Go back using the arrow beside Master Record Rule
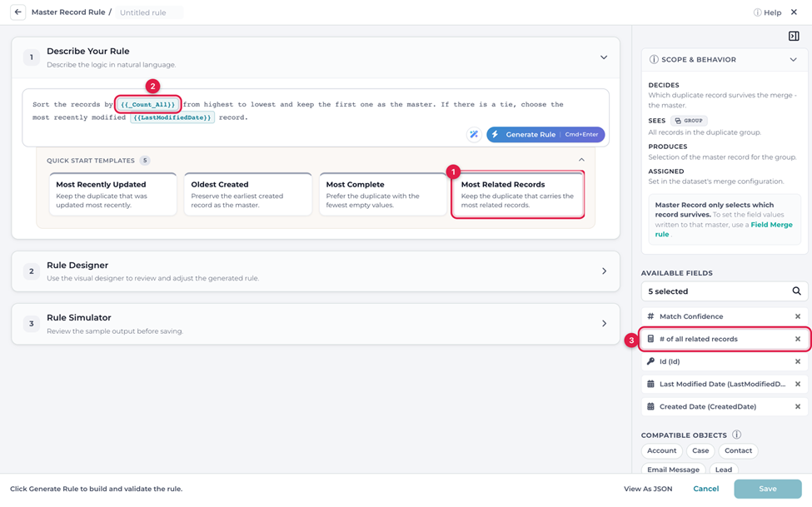 point(18,12)
